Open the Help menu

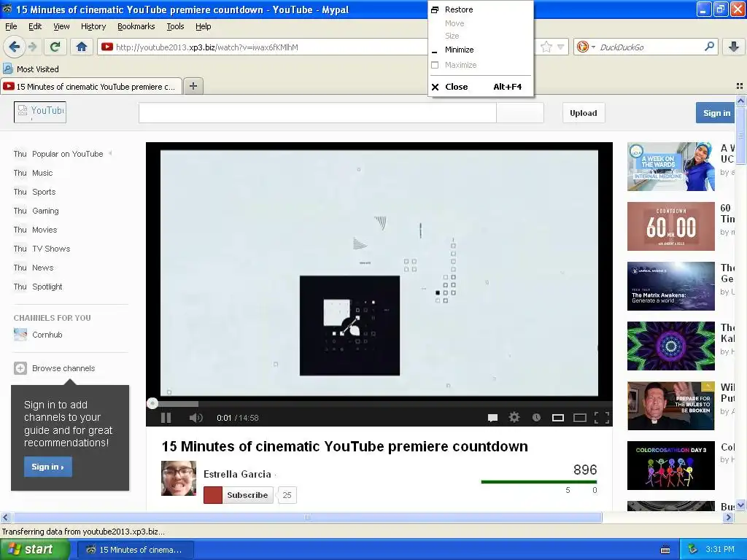pyautogui.click(x=203, y=26)
